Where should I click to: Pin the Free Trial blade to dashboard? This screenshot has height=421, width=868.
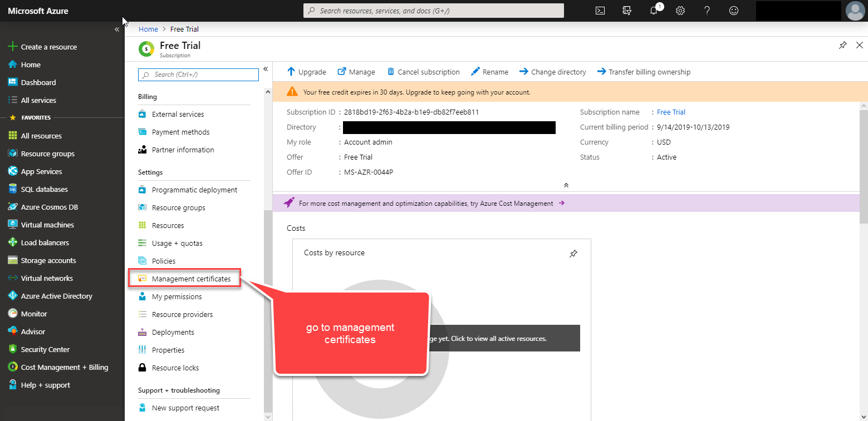click(x=842, y=46)
